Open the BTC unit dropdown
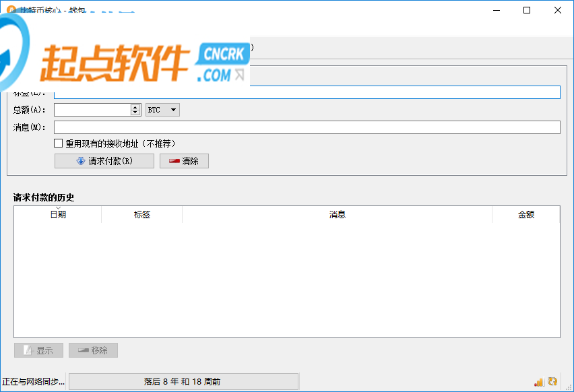 [x=162, y=110]
